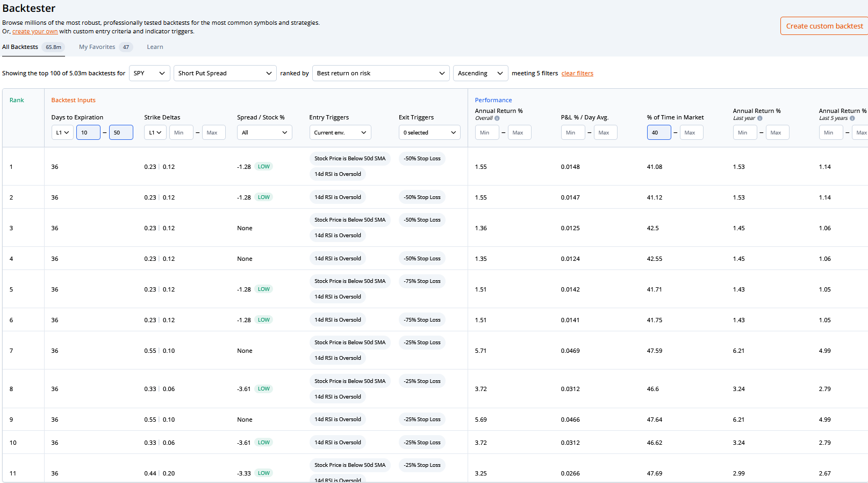Open the Spread / Stock % 'All' dropdown

pos(264,133)
